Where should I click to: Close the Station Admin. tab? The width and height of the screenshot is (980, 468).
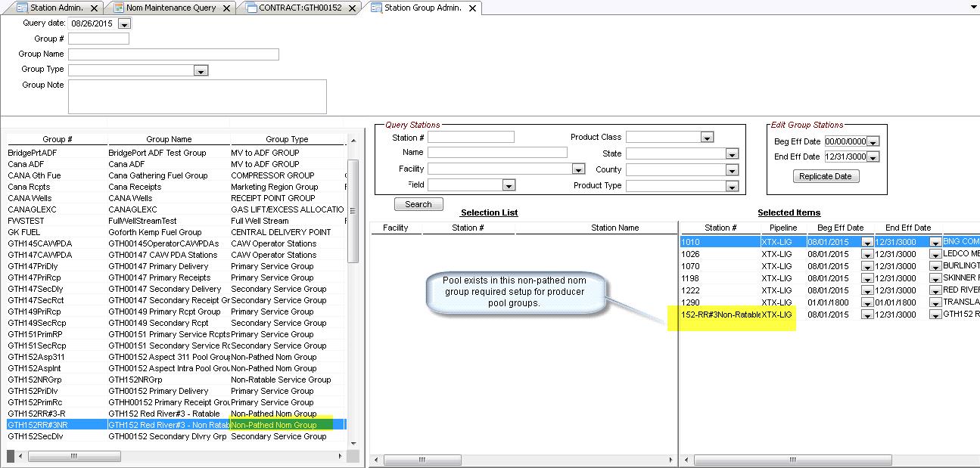(x=94, y=8)
